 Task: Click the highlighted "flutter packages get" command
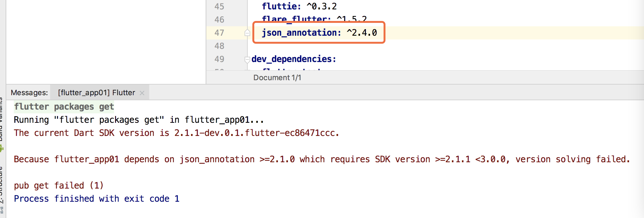[x=64, y=107]
